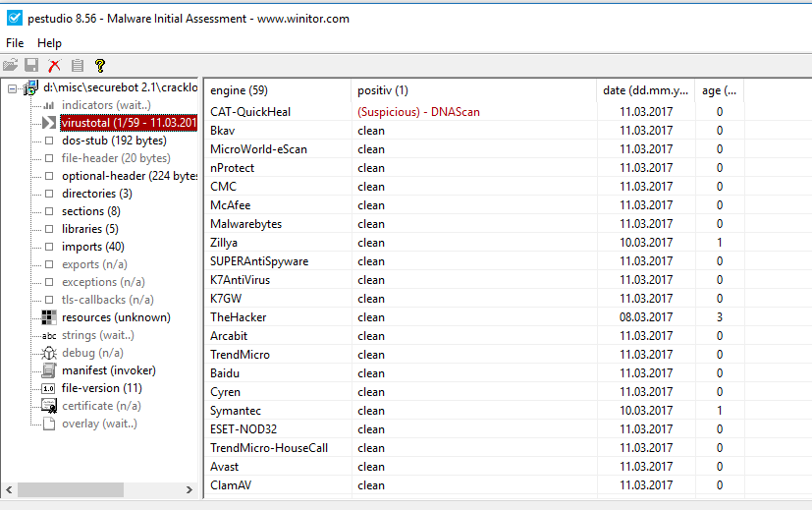Select the SUPERAntiSpyware engine row
Image resolution: width=812 pixels, height=510 pixels.
[x=473, y=261]
